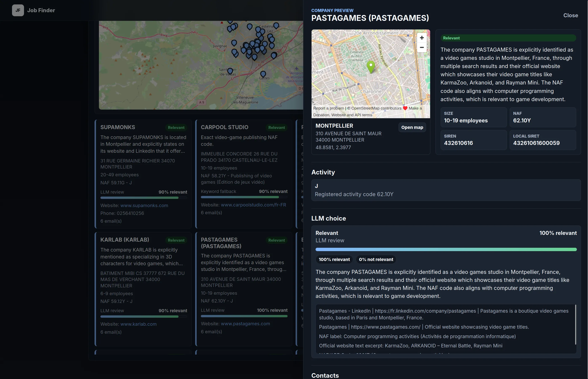Viewport: 588px width, 379px height.
Task: Click the map pin near Juvignac
Action: tap(234, 43)
